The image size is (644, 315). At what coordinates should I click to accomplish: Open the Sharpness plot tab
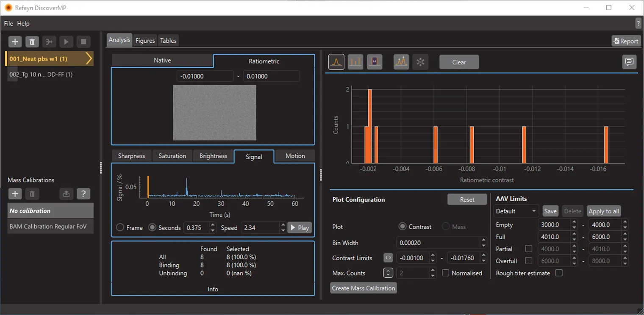(x=131, y=156)
